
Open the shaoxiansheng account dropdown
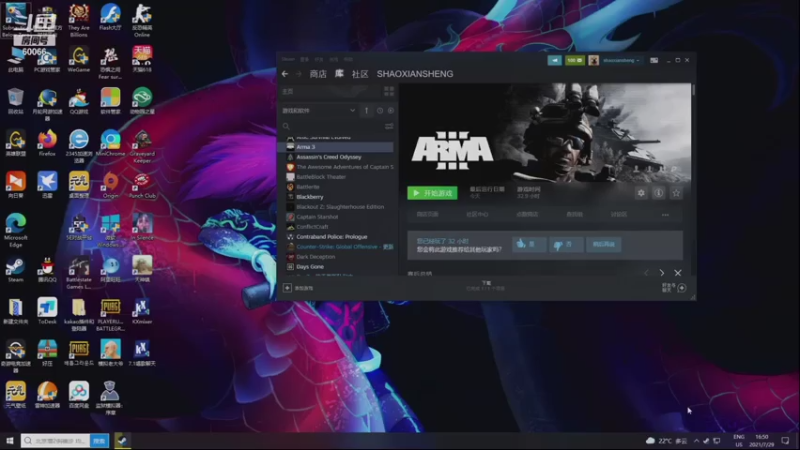tap(621, 60)
